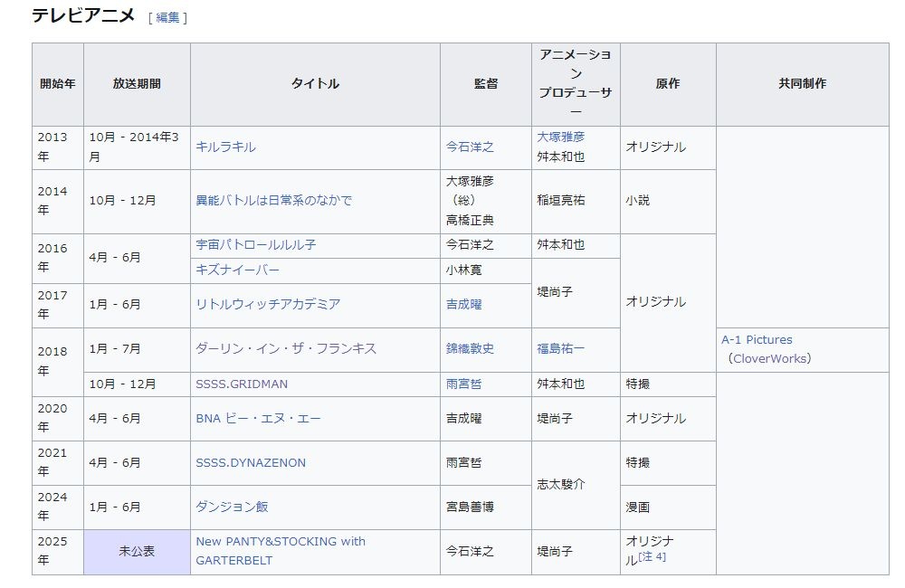The width and height of the screenshot is (905, 588).
Task: Open ダーリン・イン・ザ・フランキス link
Action: (x=285, y=348)
